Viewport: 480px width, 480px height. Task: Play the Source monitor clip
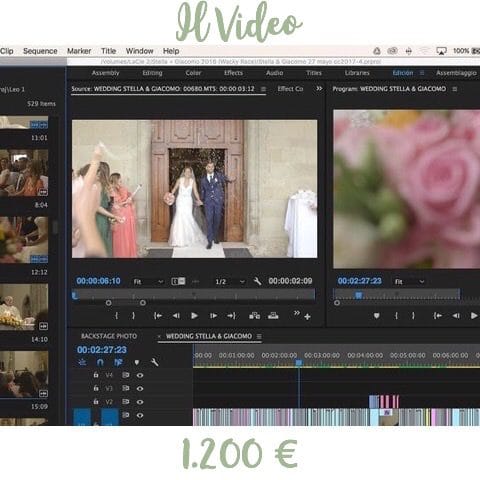pos(194,316)
